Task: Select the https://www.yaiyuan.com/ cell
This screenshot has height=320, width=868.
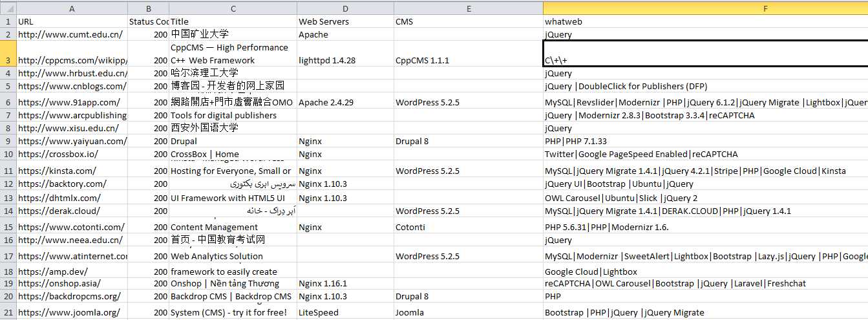Action: tap(72, 141)
